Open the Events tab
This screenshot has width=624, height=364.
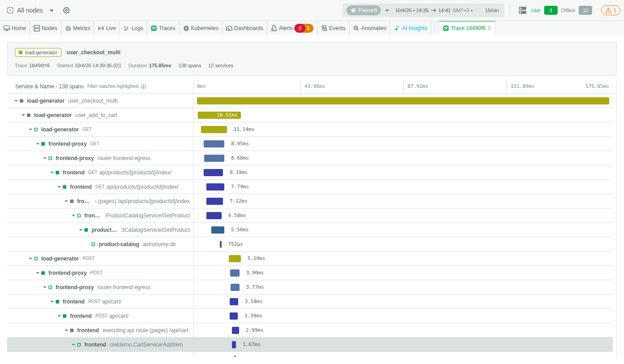tap(333, 28)
